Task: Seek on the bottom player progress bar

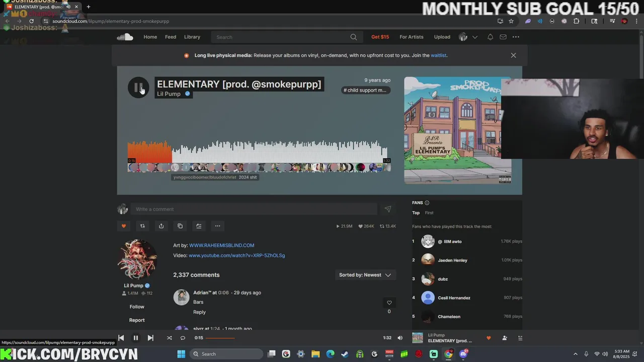Action: click(x=293, y=338)
